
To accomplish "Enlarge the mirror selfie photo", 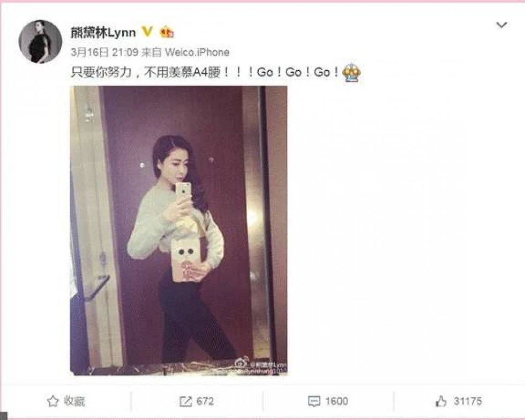I will 179,230.
